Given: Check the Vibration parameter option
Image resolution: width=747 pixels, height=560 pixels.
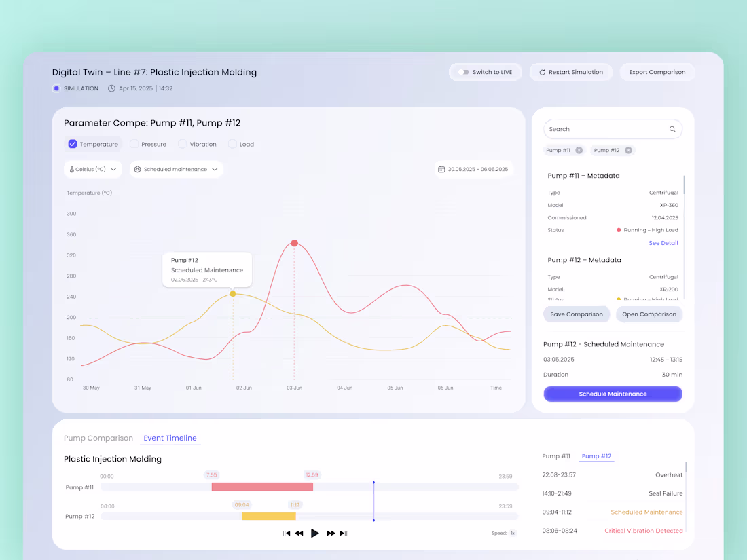Looking at the screenshot, I should [x=182, y=144].
